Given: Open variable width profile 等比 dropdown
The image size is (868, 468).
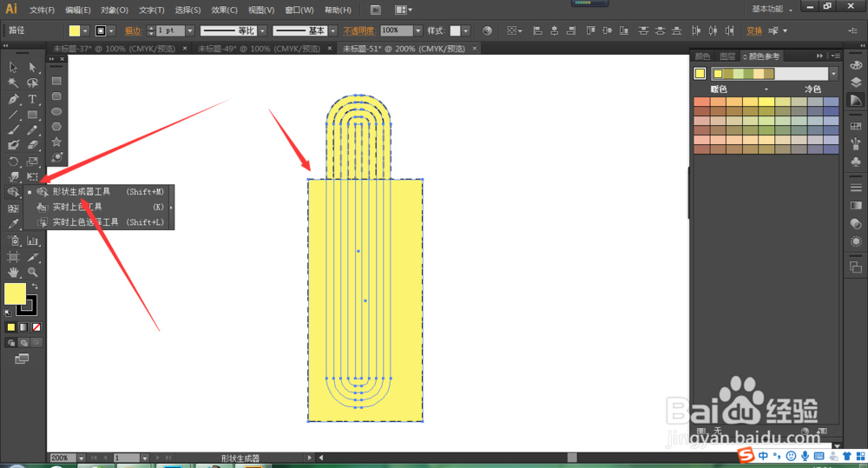Looking at the screenshot, I should [x=262, y=31].
